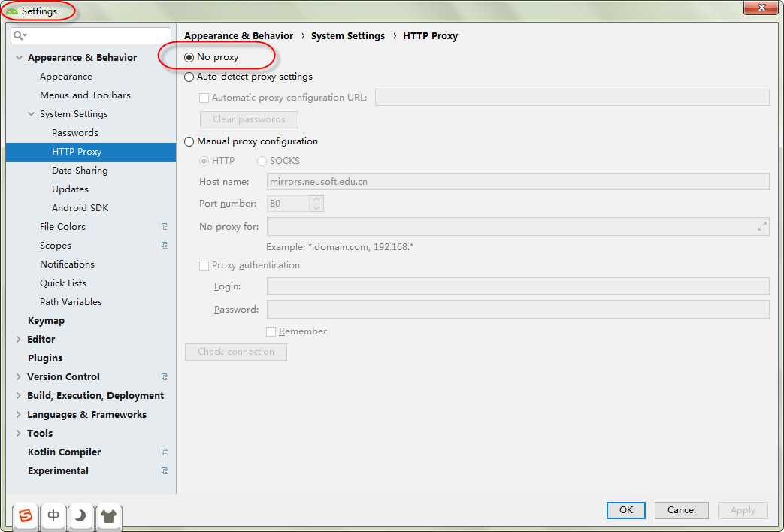
Task: Click the expand icon in No proxy for field
Action: click(x=761, y=226)
